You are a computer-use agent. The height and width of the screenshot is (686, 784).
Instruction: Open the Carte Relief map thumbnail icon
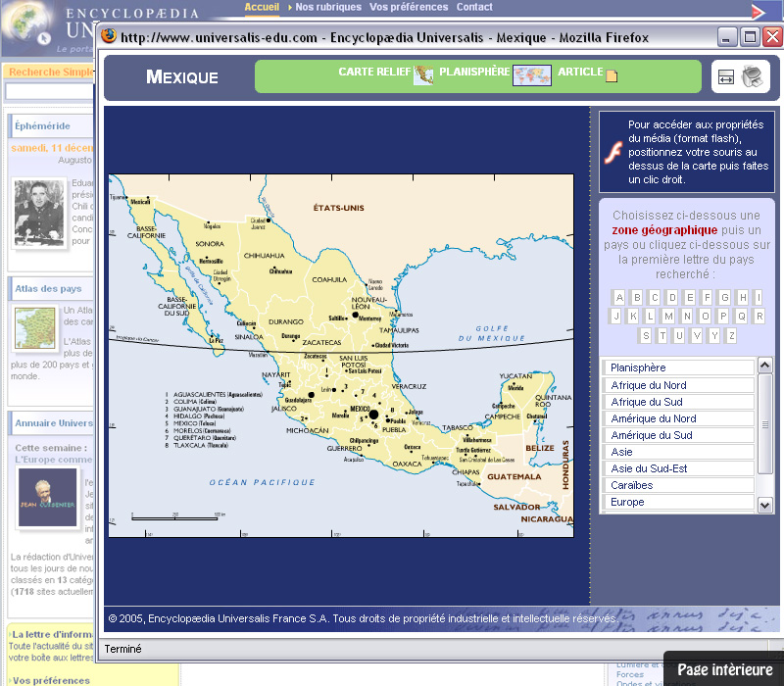tap(423, 75)
